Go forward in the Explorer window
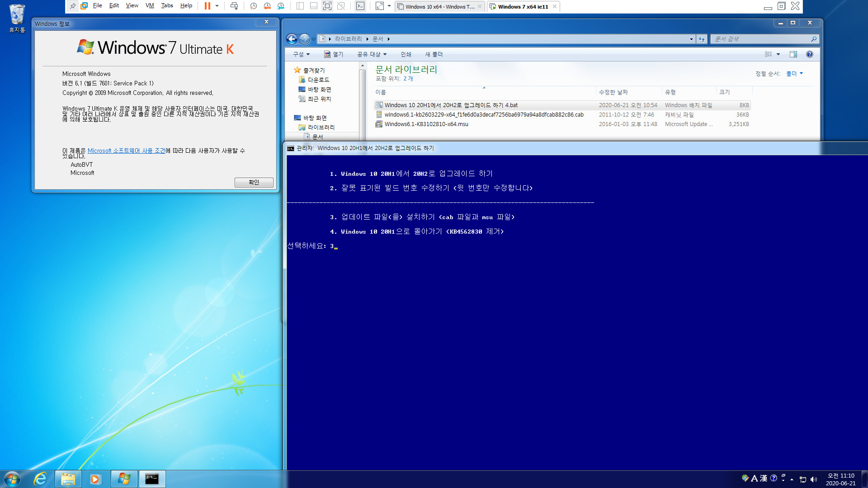The image size is (868, 488). pyautogui.click(x=304, y=39)
